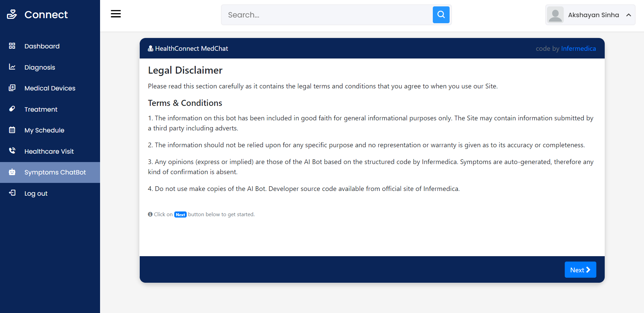644x313 pixels.
Task: Follow the Infermedica link
Action: pos(578,48)
